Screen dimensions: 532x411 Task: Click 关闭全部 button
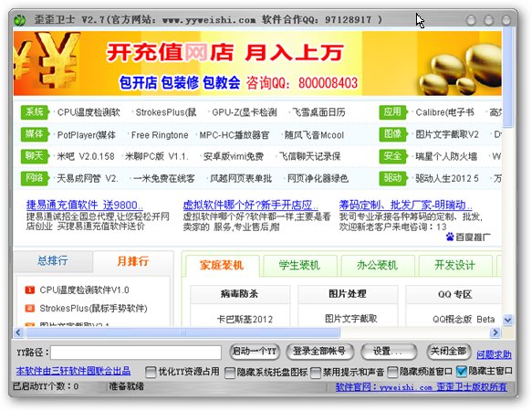click(x=449, y=352)
